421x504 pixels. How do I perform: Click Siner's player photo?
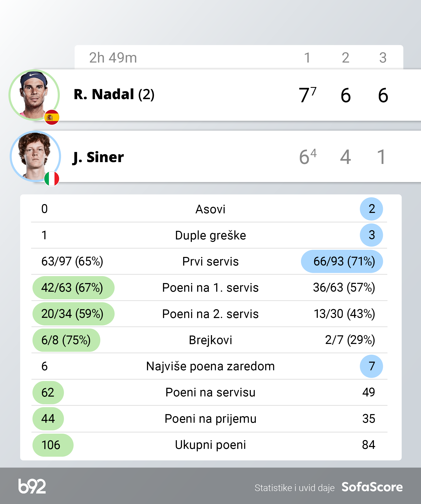click(35, 156)
